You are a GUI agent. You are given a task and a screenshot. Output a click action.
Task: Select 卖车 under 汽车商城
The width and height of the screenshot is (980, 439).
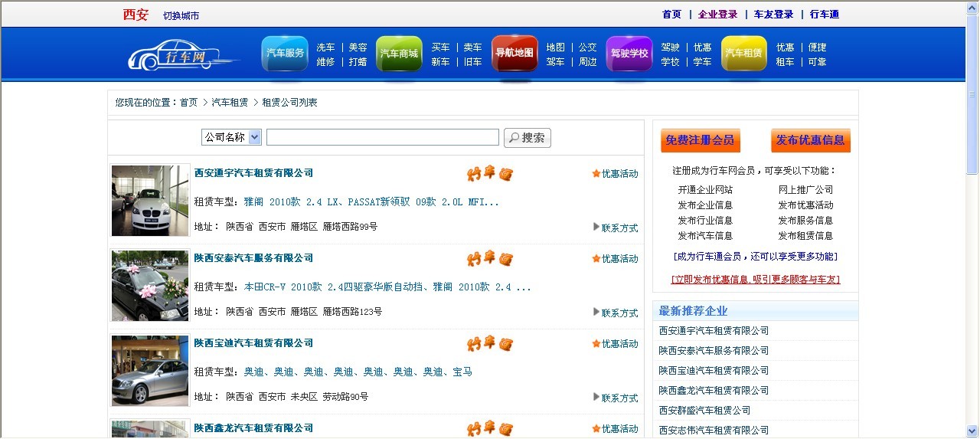(x=473, y=48)
